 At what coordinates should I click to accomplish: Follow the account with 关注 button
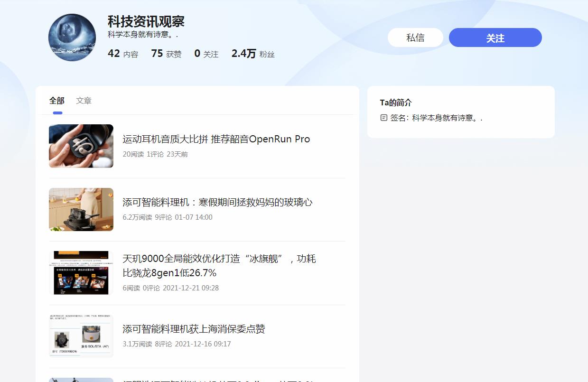tap(495, 37)
